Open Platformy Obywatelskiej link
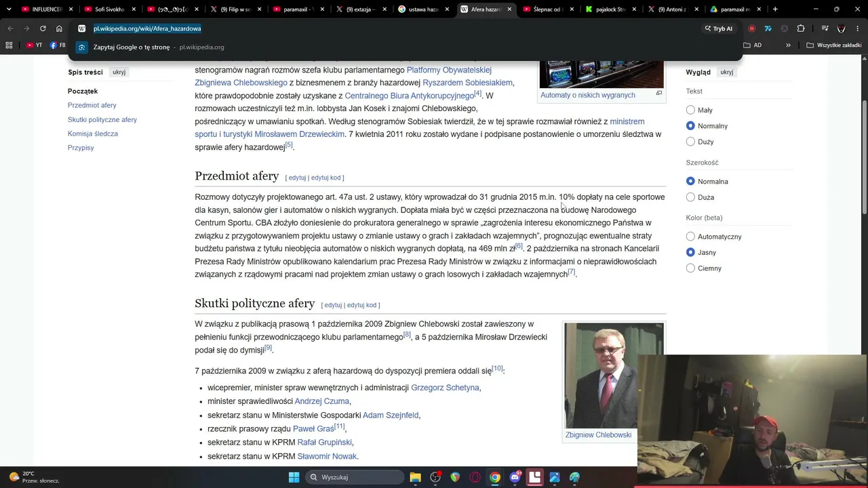This screenshot has height=488, width=868. (449, 70)
